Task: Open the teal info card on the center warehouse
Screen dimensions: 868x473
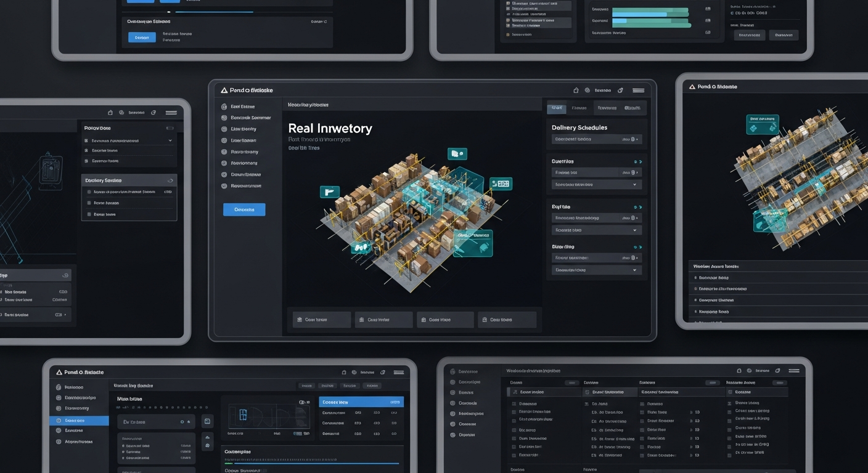Action: click(x=473, y=243)
